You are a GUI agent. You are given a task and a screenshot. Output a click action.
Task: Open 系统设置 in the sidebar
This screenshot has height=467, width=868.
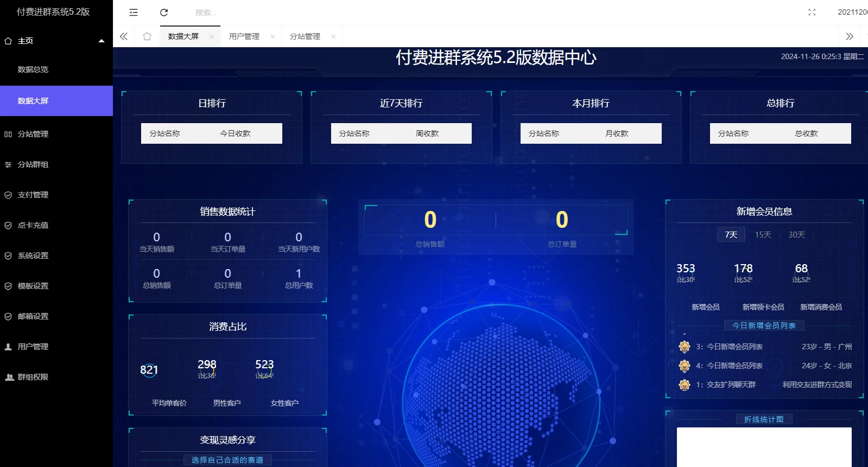coord(33,255)
